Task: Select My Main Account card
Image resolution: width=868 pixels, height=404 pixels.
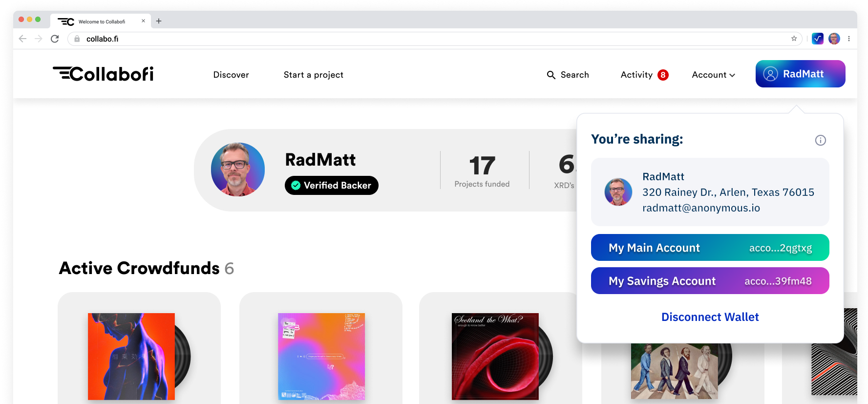Action: pyautogui.click(x=710, y=248)
